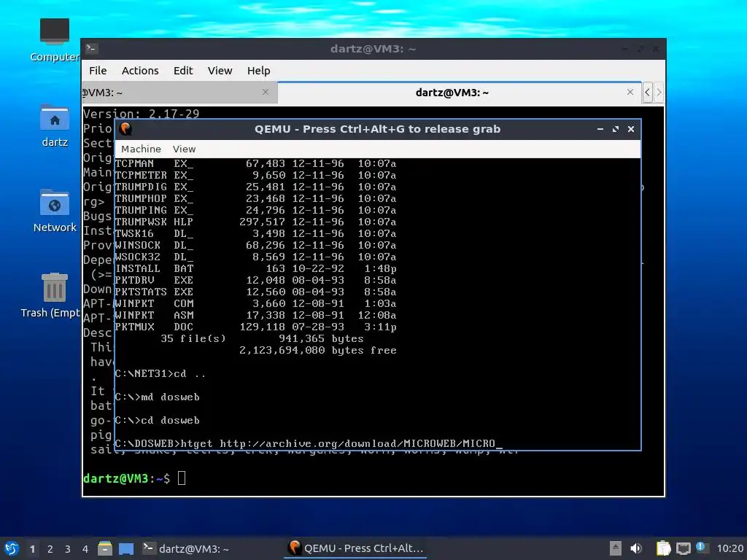Click the terminal prompt dartz@VM3:~$
The height and width of the screenshot is (560, 747).
(126, 478)
